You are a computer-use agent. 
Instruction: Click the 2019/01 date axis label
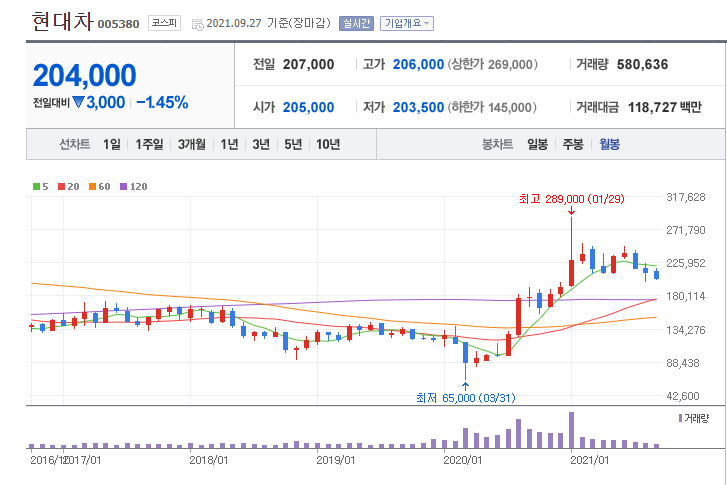(336, 460)
